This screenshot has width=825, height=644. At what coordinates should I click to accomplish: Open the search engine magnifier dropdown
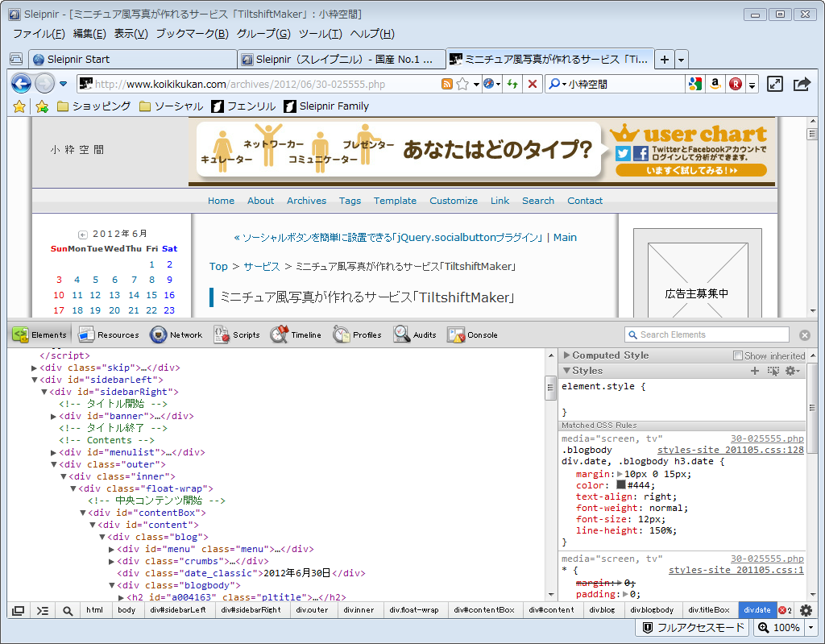click(x=558, y=84)
